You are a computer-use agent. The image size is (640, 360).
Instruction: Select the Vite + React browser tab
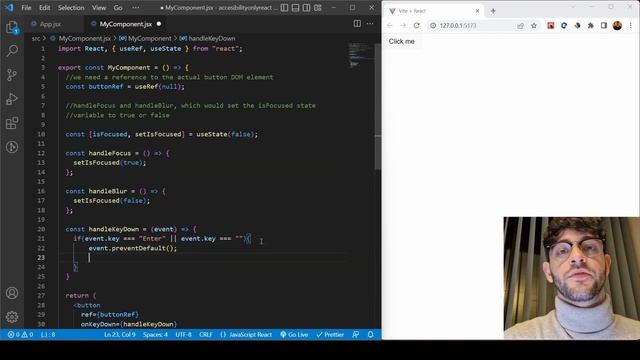434,11
